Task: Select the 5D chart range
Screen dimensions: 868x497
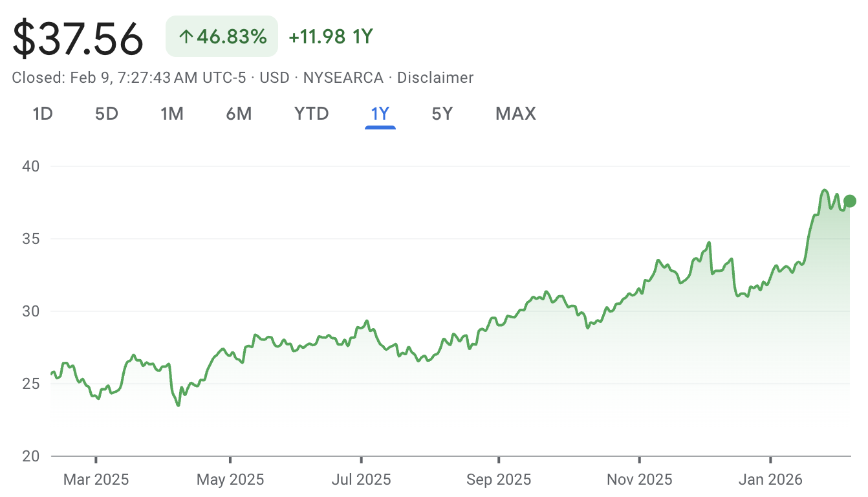Action: tap(107, 114)
